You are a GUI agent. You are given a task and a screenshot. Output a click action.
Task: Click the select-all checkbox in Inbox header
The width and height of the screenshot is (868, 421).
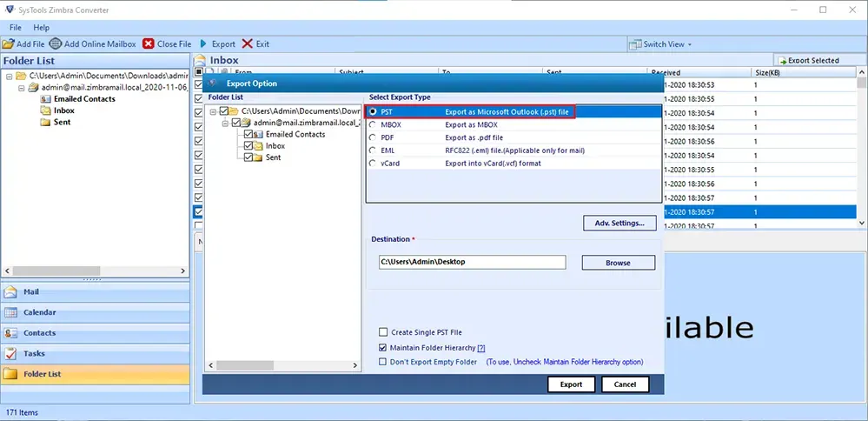[x=198, y=72]
